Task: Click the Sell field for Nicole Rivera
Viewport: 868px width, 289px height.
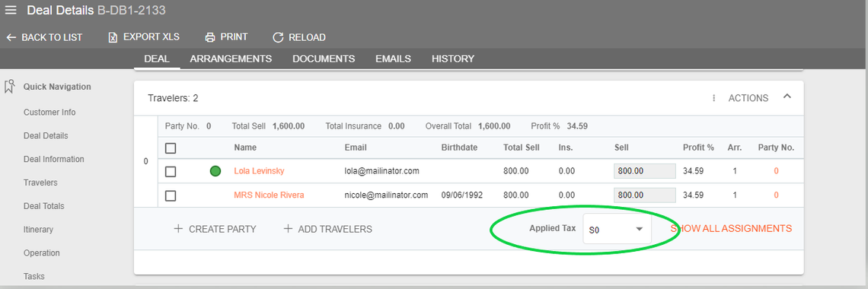Action: pos(644,195)
